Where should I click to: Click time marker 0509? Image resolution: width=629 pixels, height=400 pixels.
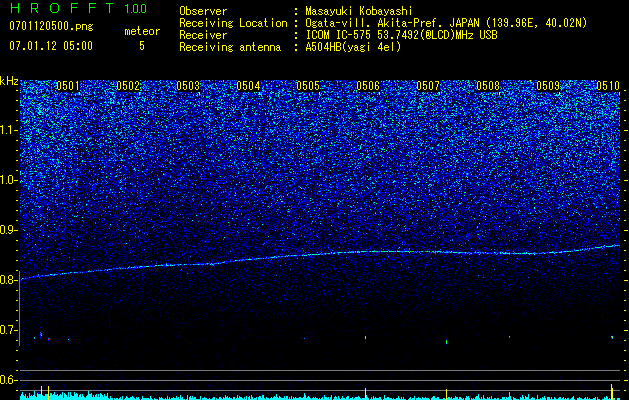pos(548,86)
